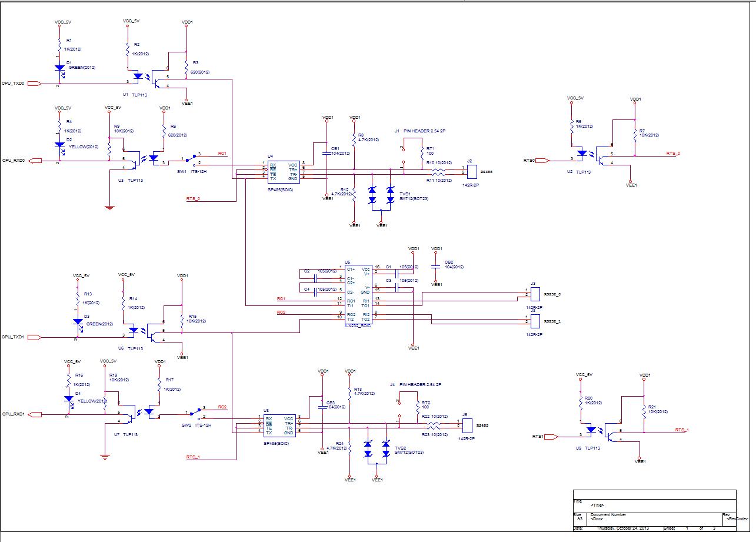The height and width of the screenshot is (542, 756).
Task: Click the 'C1 105(2012)' capacitor label
Action: [x=402, y=267]
